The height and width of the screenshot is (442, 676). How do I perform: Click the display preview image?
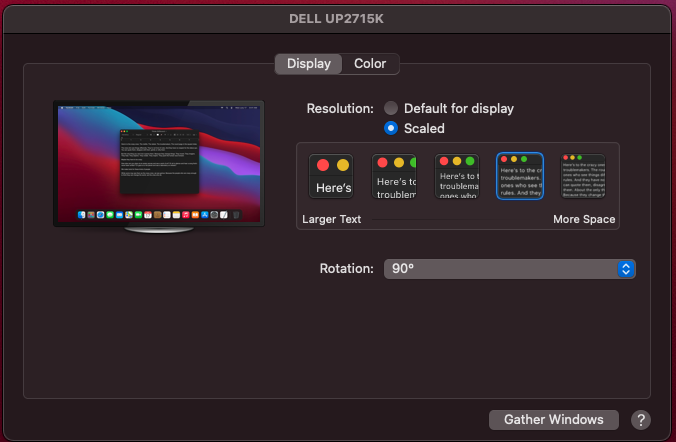click(159, 166)
